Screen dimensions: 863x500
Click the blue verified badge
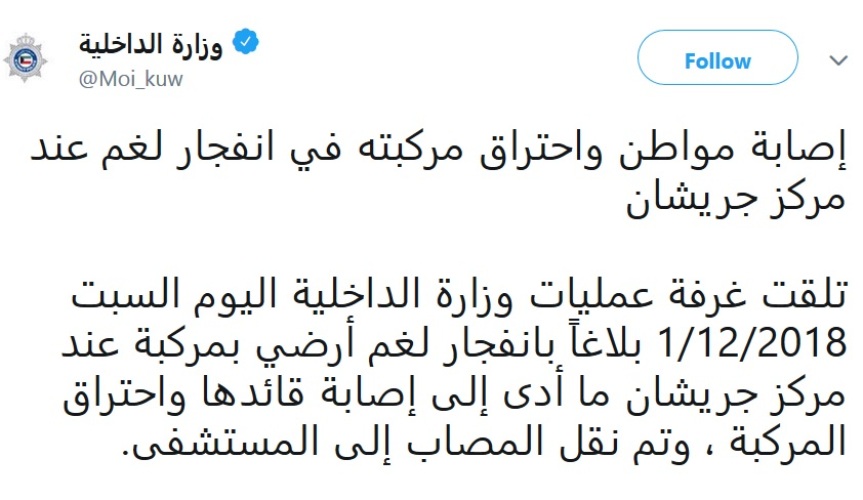(245, 44)
